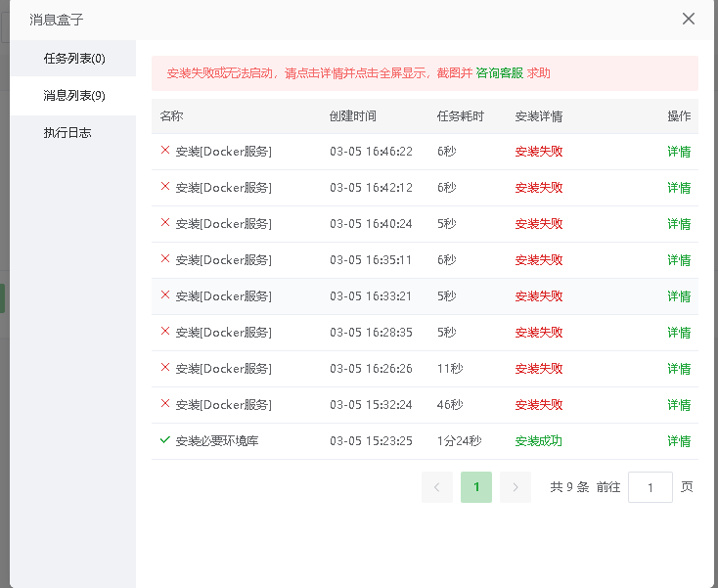The image size is (718, 588).
Task: Go to next page with right chevron
Action: (x=516, y=487)
